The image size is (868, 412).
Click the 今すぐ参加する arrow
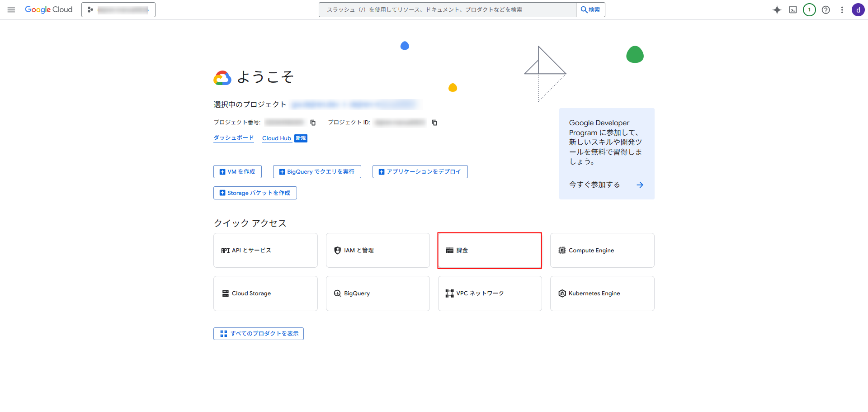(640, 185)
